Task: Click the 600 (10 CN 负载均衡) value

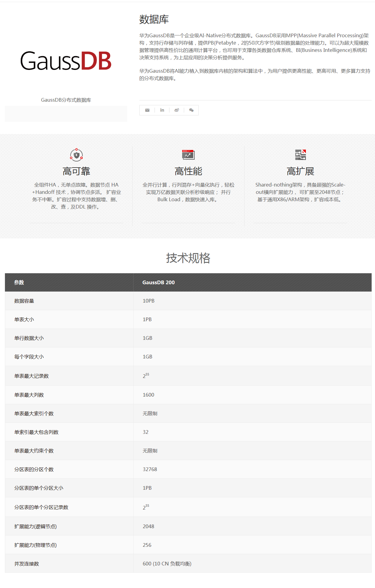Action: [x=167, y=564]
